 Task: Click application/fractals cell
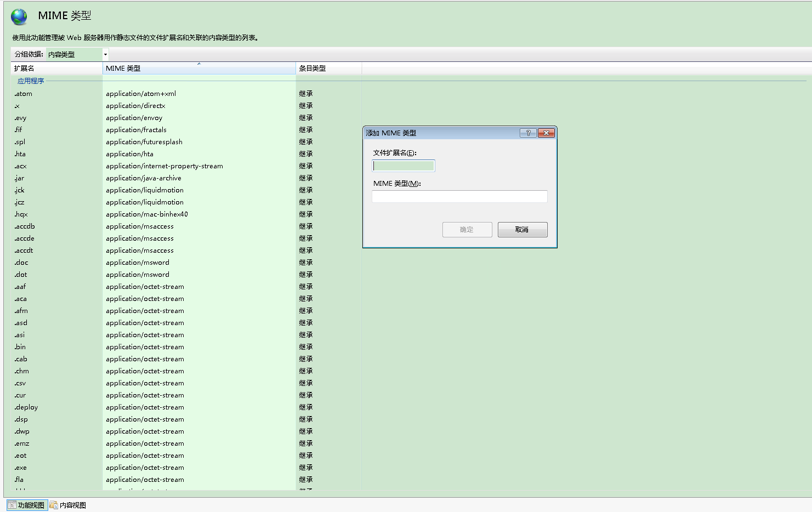point(136,130)
